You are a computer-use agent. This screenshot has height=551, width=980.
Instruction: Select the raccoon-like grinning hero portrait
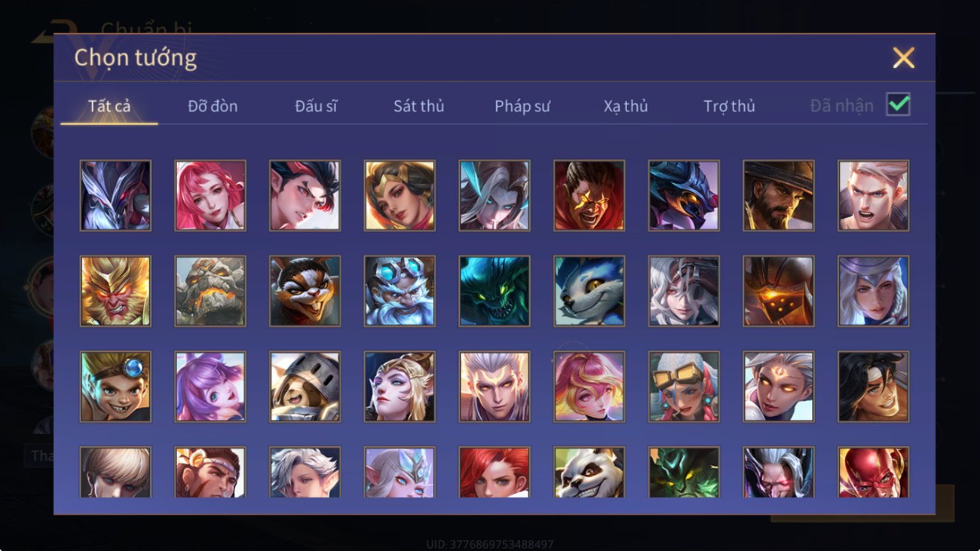[305, 291]
